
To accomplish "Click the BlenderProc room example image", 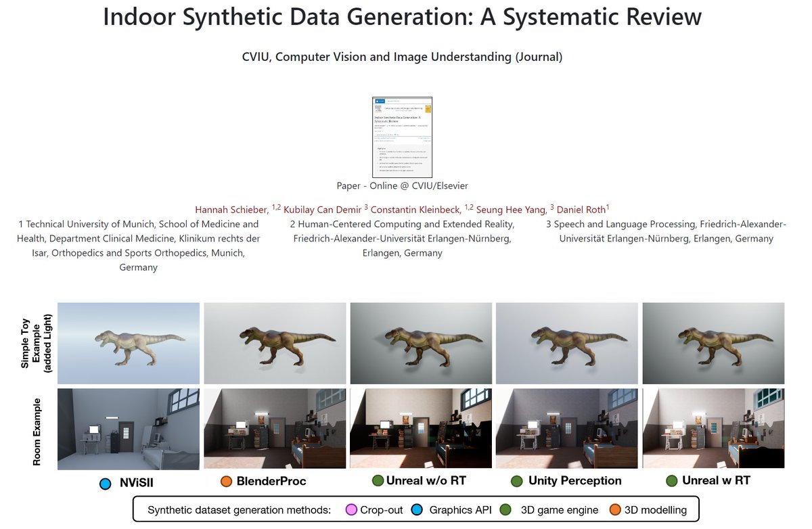I will point(275,429).
